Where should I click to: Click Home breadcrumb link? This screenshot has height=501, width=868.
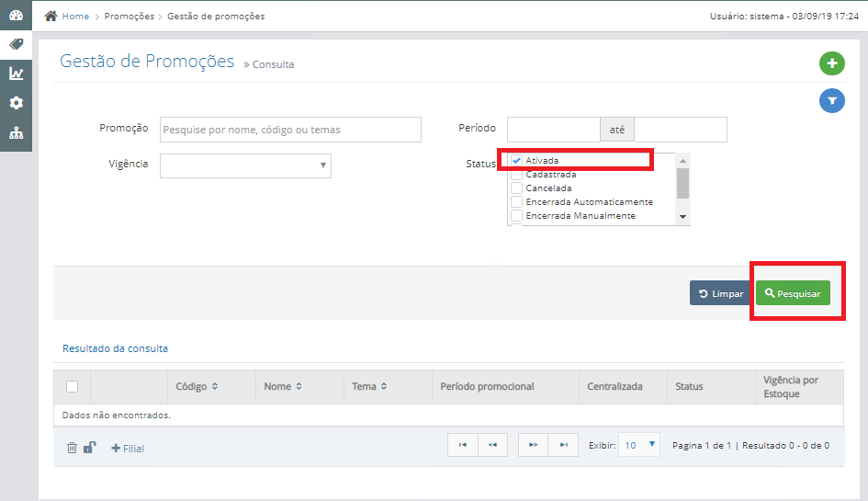tap(75, 16)
